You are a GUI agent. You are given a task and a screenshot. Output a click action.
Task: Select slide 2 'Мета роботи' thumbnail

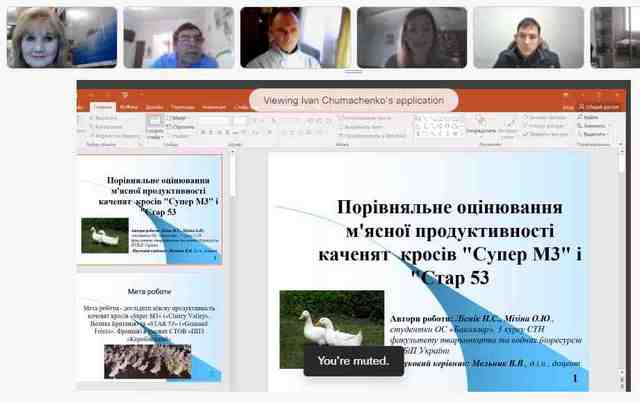150,327
